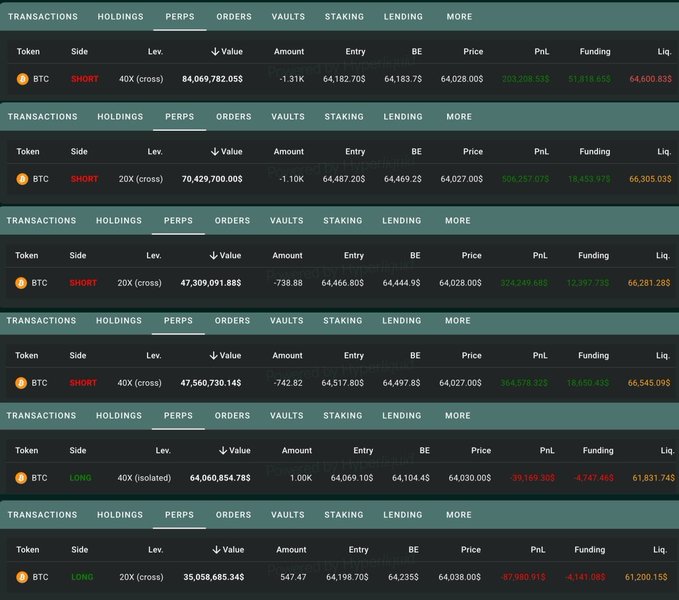Open HOLDINGS tab in the 84,069,782.05$ position panel
This screenshot has height=600, width=679.
[x=120, y=16]
